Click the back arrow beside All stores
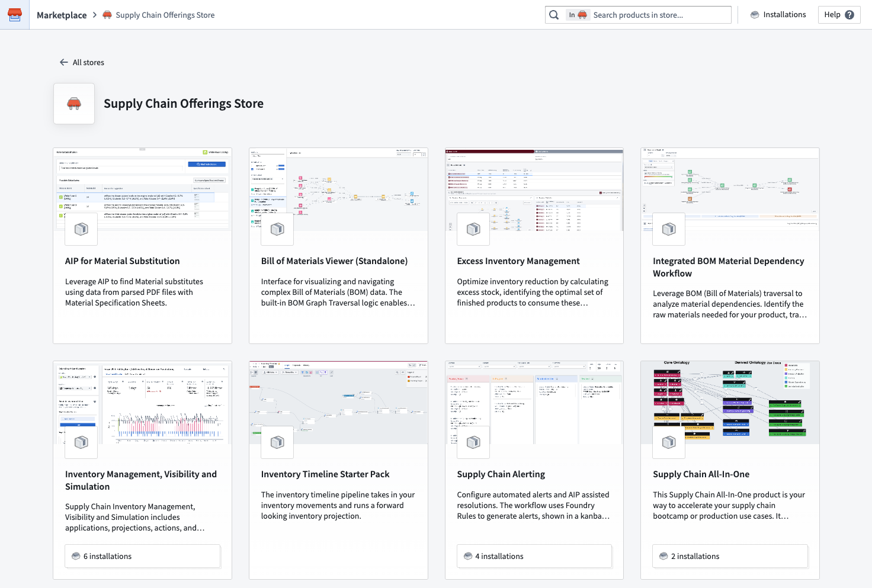Screen dimensions: 872x588 [x=64, y=62]
